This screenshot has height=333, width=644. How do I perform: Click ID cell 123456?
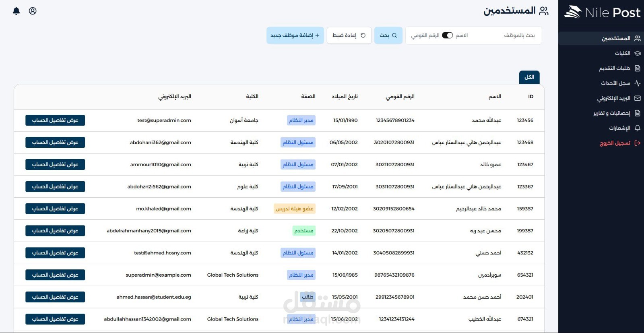525,120
